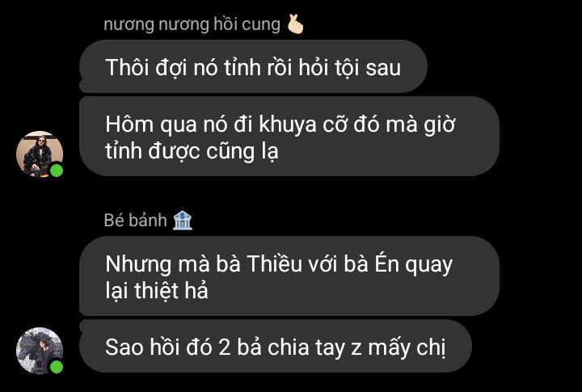The width and height of the screenshot is (582, 392).
Task: Click the line 'tỉnh được cũng lạ'
Action: 192,151
